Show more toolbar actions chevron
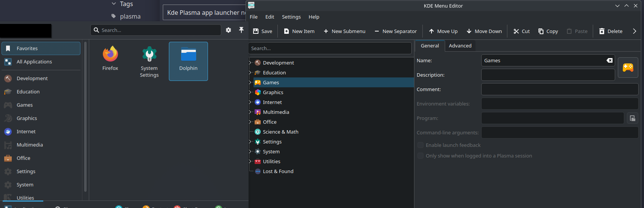 [635, 31]
